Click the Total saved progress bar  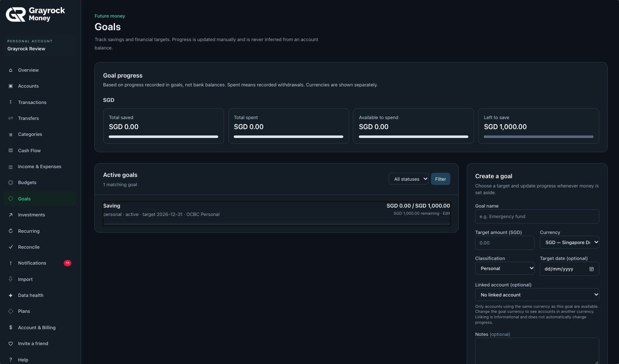coord(163,137)
